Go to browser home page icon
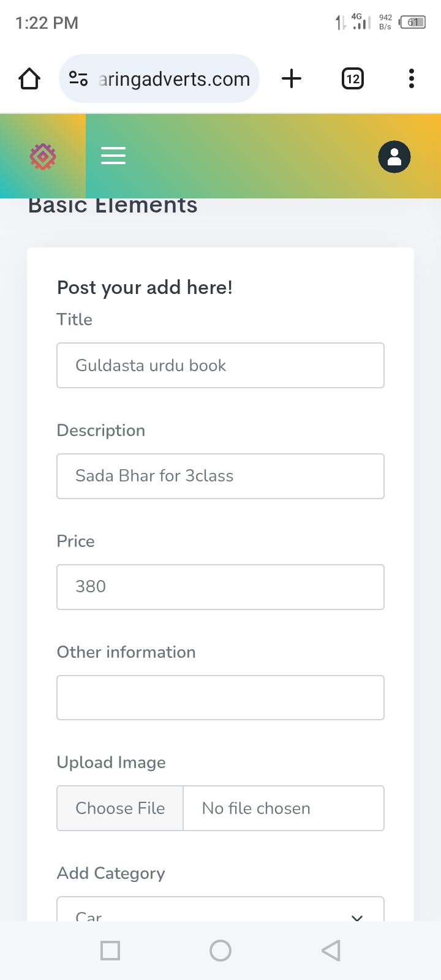 [x=29, y=79]
